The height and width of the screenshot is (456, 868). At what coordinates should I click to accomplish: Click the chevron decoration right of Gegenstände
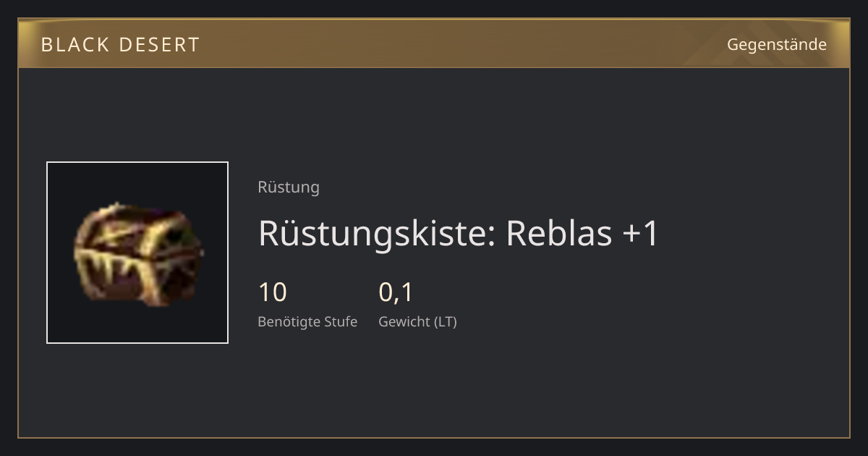(839, 44)
